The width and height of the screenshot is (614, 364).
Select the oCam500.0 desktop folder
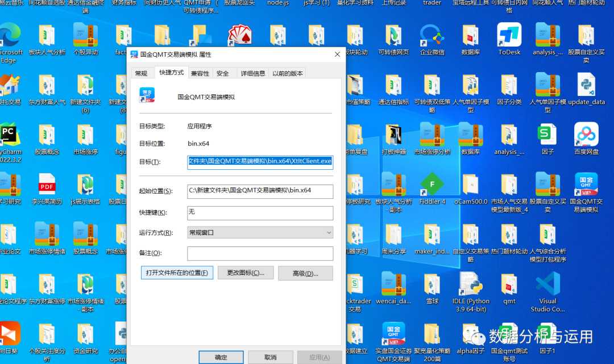pos(471,189)
